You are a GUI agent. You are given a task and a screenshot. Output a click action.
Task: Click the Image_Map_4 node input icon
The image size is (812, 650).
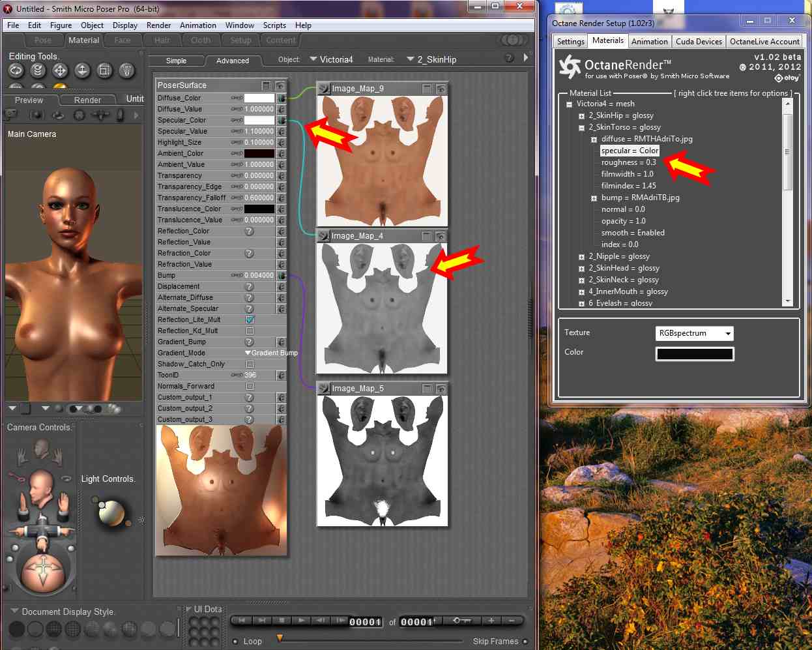(x=323, y=236)
